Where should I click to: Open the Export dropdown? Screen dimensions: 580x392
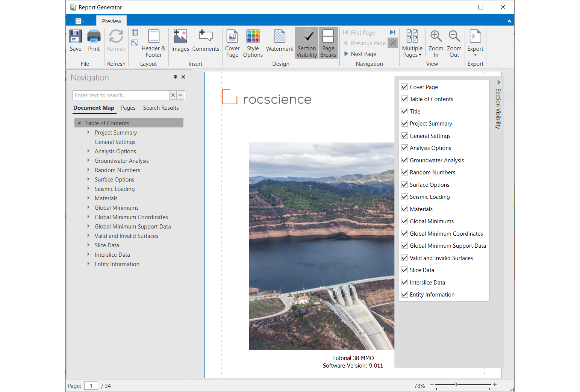coord(475,43)
